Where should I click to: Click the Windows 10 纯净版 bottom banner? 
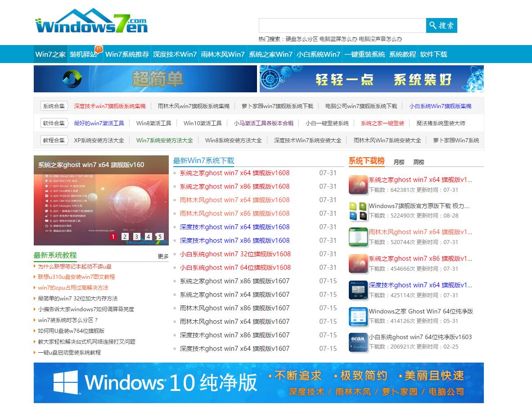[x=258, y=382]
